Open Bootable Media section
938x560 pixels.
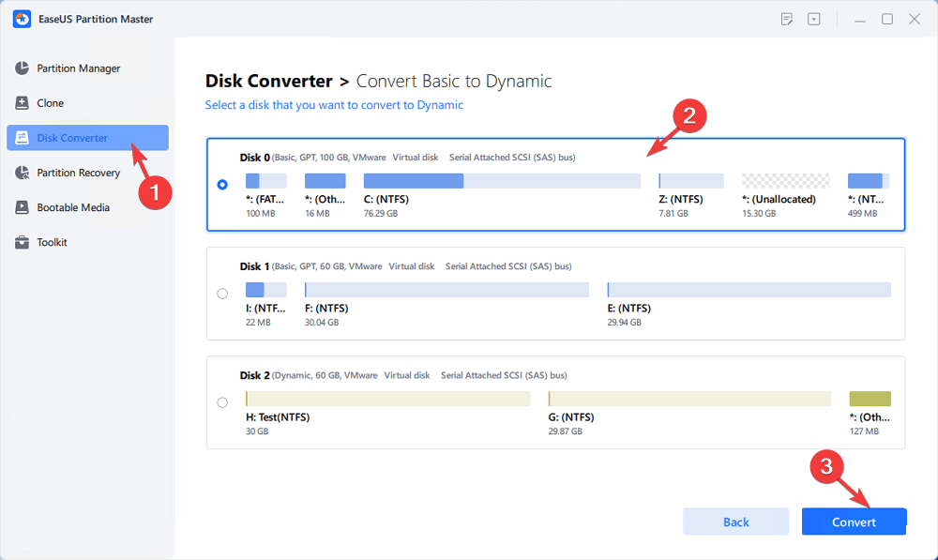[x=87, y=207]
